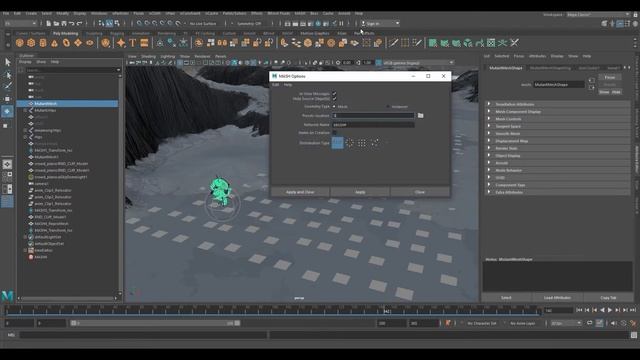This screenshot has width=640, height=360.
Task: Click Apply and Close button
Action: [300, 192]
